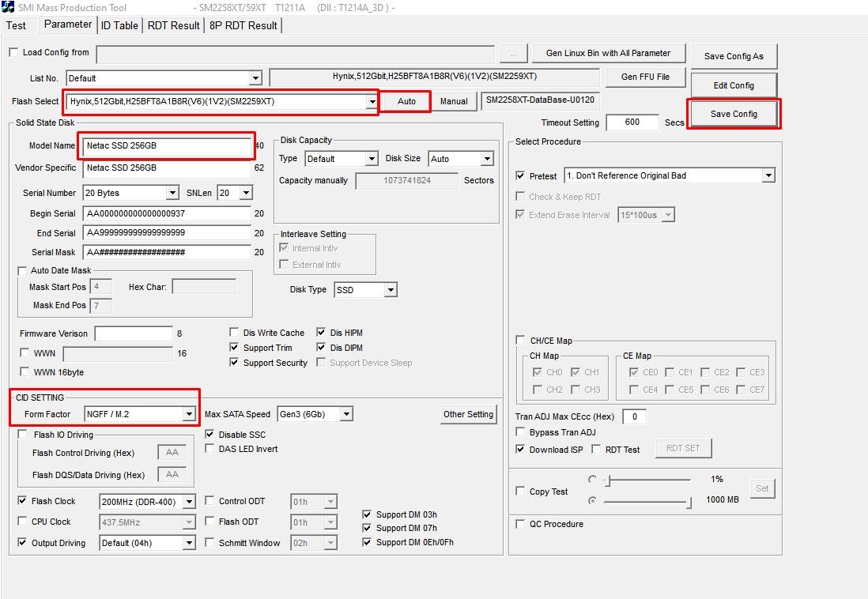
Task: Open the RDT Result tab
Action: click(x=173, y=25)
